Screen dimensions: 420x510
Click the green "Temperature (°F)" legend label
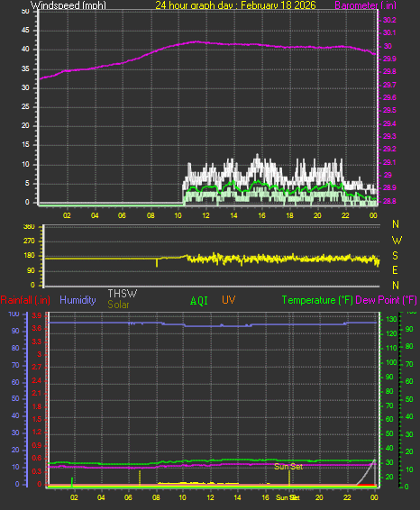click(x=317, y=300)
